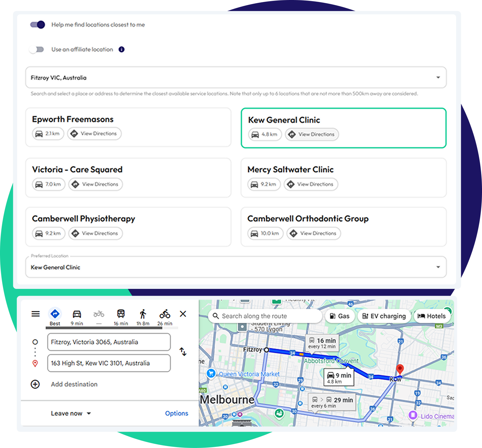Click the 10.0 km distance chip
Viewport: 482px width, 448px height.
point(266,233)
